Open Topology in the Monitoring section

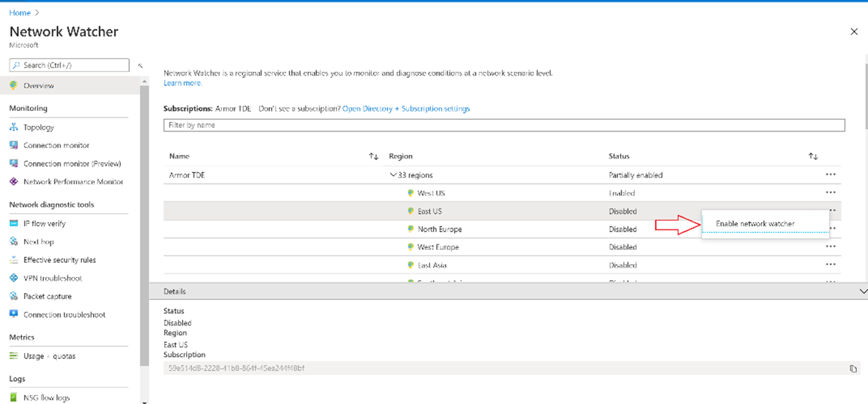pos(38,127)
